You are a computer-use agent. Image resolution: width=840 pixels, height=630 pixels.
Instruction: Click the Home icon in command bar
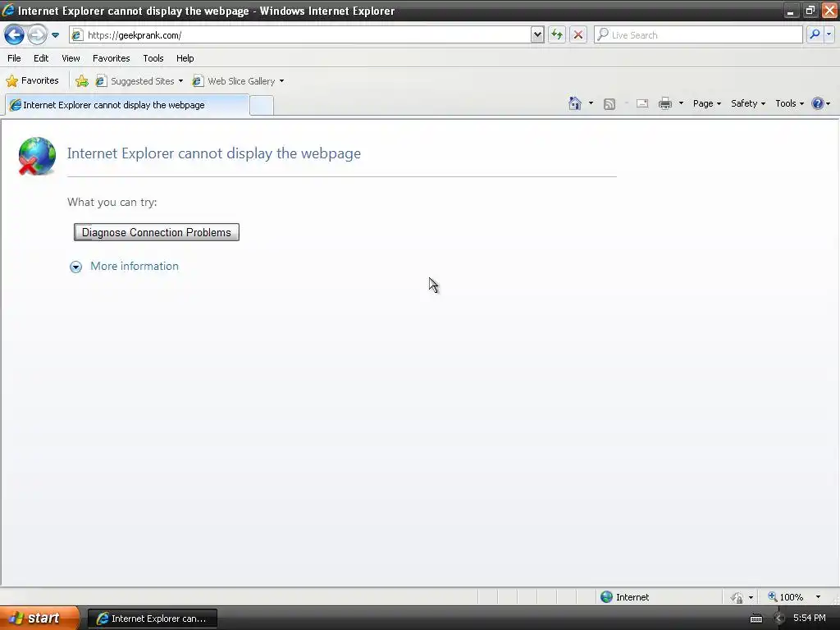coord(575,103)
